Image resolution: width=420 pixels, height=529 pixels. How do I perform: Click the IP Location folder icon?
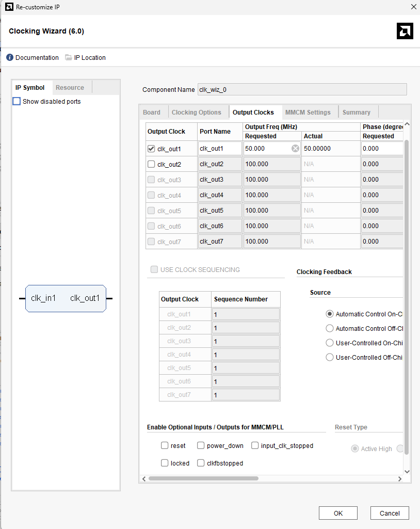tap(69, 58)
